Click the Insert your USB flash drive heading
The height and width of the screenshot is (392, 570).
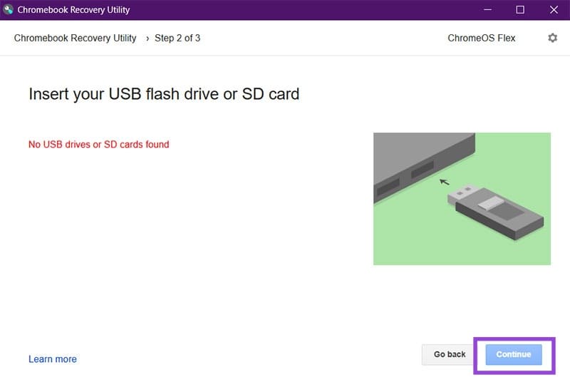pos(164,94)
